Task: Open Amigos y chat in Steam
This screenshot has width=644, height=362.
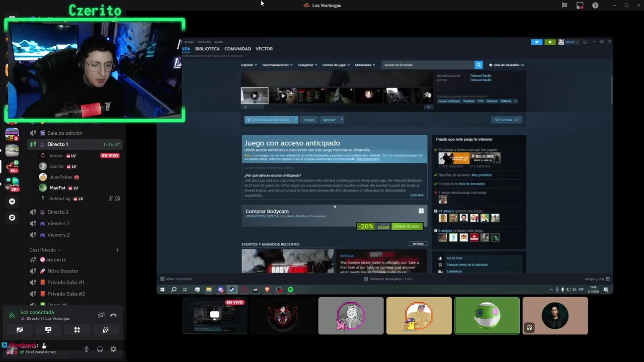Action: [597, 279]
